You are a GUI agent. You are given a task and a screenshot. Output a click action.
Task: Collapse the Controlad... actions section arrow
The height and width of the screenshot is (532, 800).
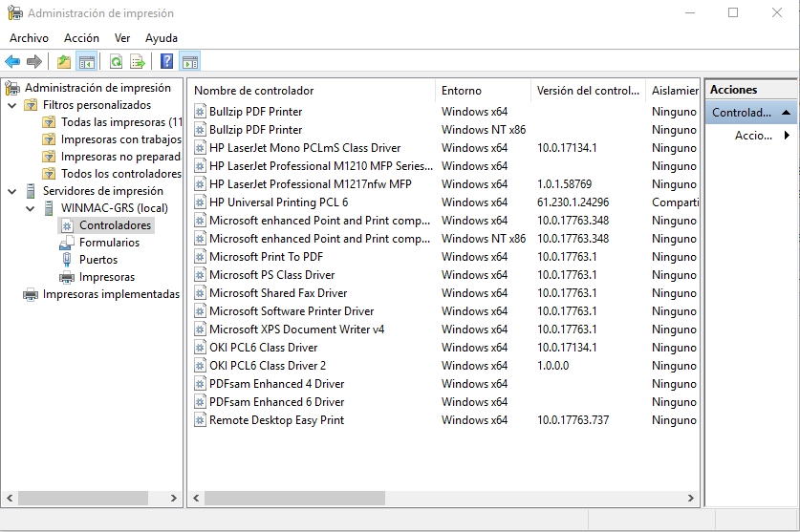787,113
